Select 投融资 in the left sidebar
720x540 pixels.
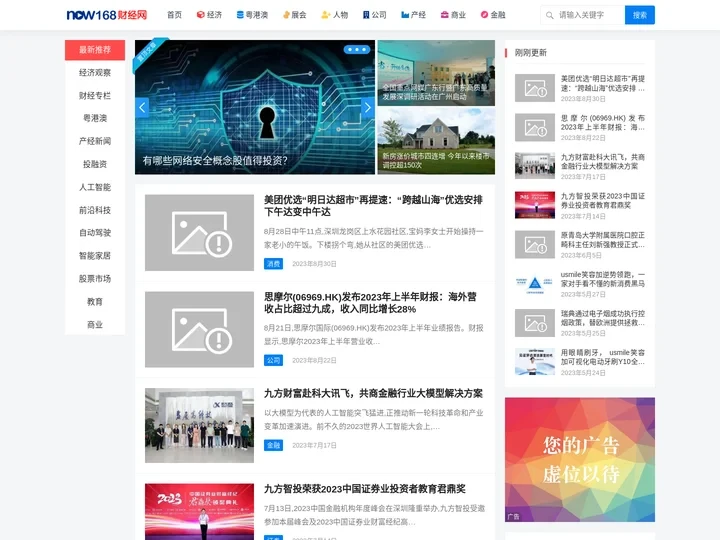[x=95, y=164]
